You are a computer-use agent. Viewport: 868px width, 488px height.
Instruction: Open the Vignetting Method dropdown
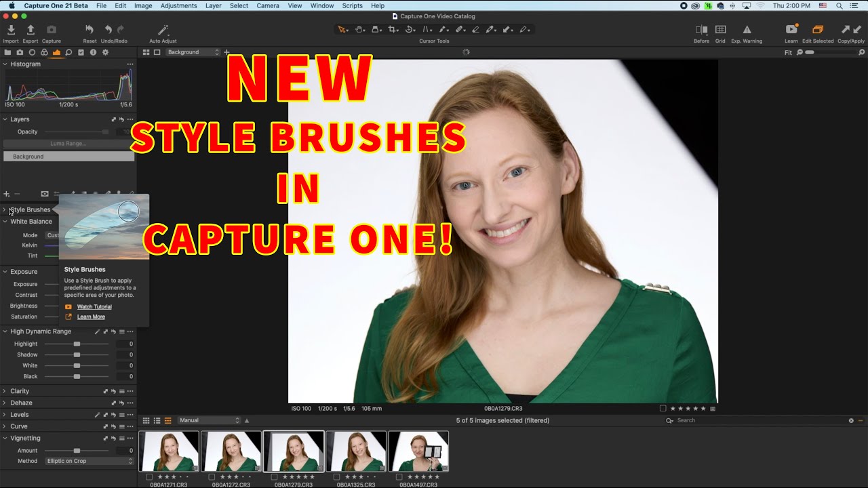point(89,461)
